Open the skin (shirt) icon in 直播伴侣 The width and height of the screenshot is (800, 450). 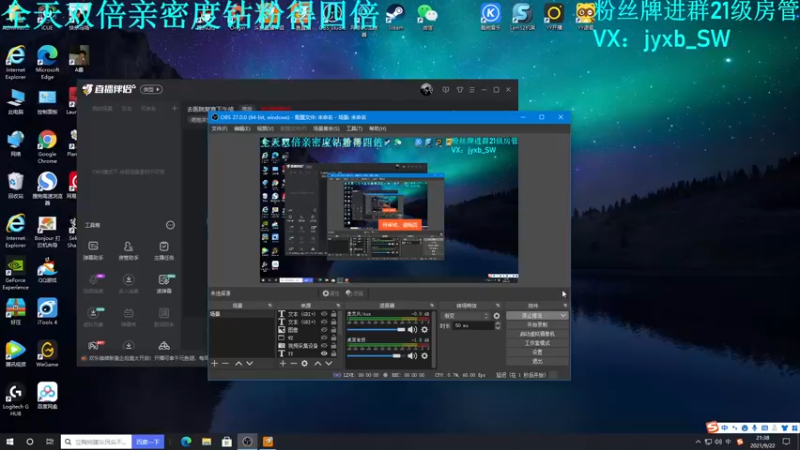(x=460, y=89)
